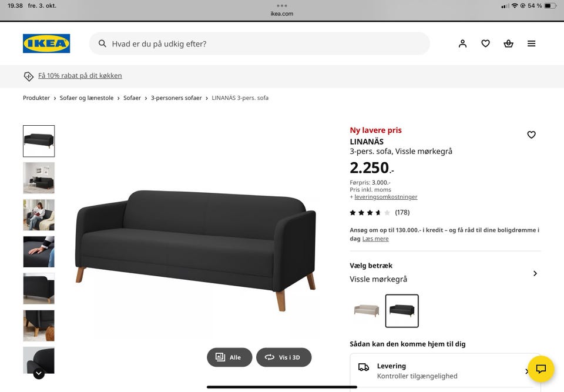Expand the Levering availability section

coord(445,371)
